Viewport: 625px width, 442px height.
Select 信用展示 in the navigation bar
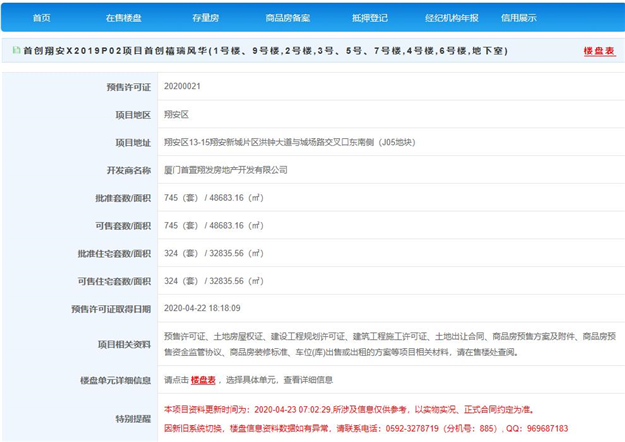(519, 18)
